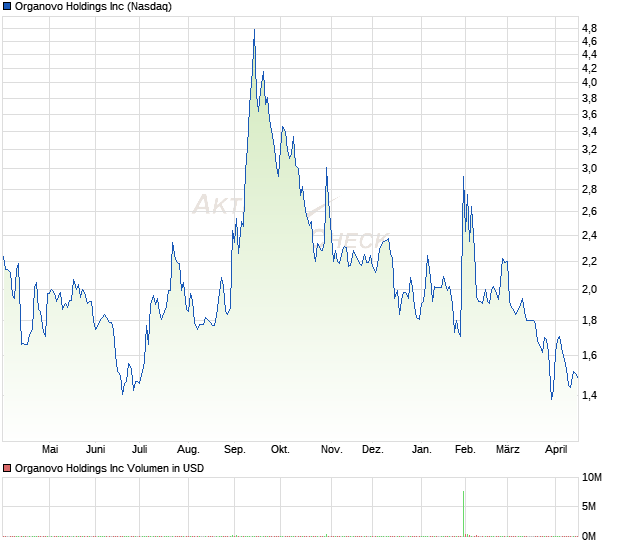Click the 0M volume axis label
The image size is (620, 546).
pyautogui.click(x=589, y=536)
